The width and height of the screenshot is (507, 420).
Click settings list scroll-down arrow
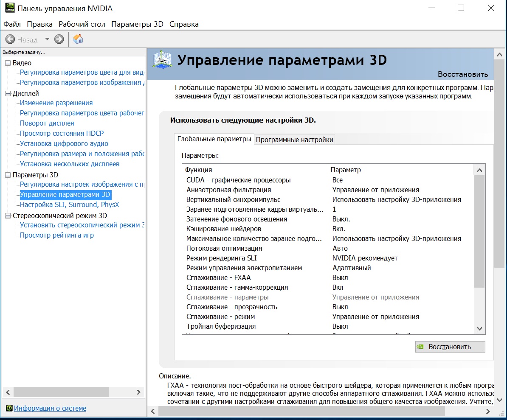[x=479, y=328]
